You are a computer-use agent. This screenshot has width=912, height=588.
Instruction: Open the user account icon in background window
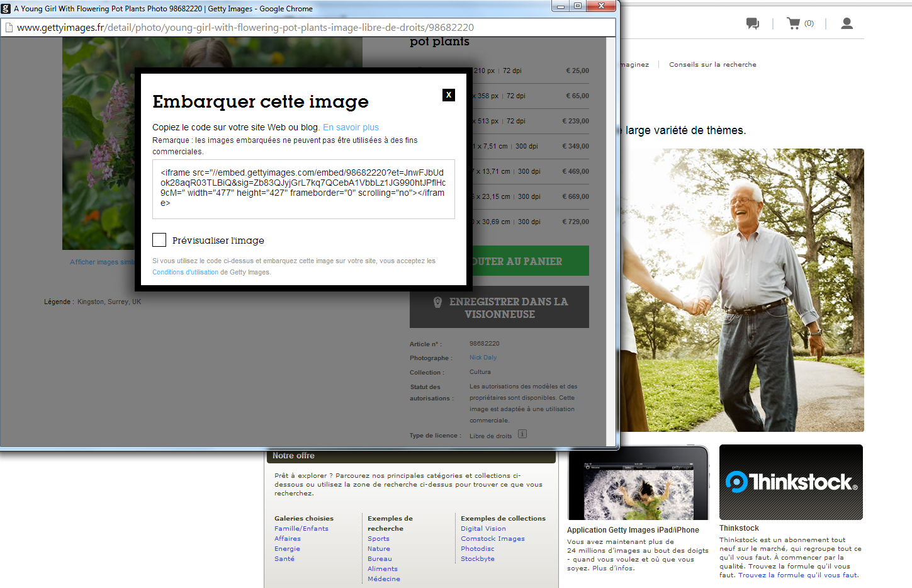(847, 23)
